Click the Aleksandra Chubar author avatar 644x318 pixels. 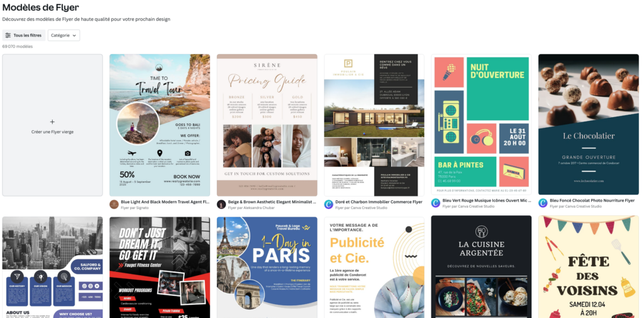pos(221,205)
